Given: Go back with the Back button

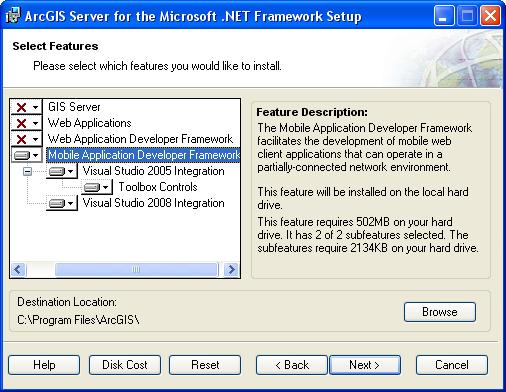Looking at the screenshot, I should pyautogui.click(x=292, y=365).
